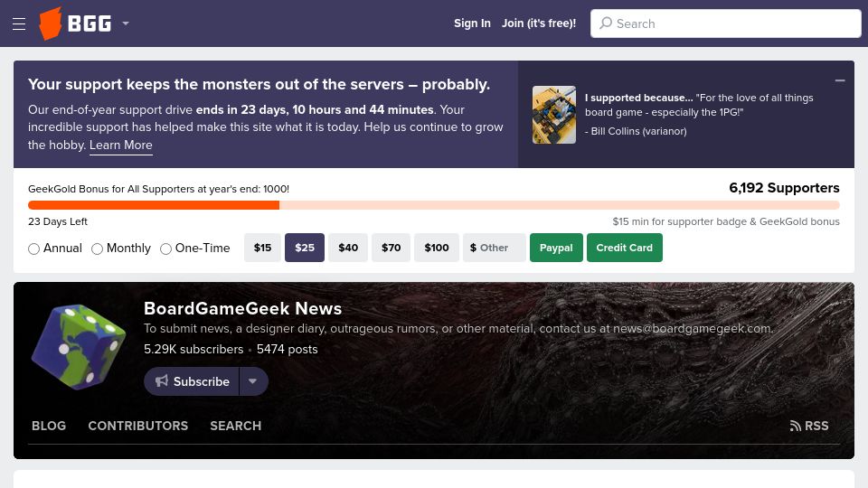Expand the Subscribe options dropdown arrow
Screen dimensions: 868x488
pos(253,381)
